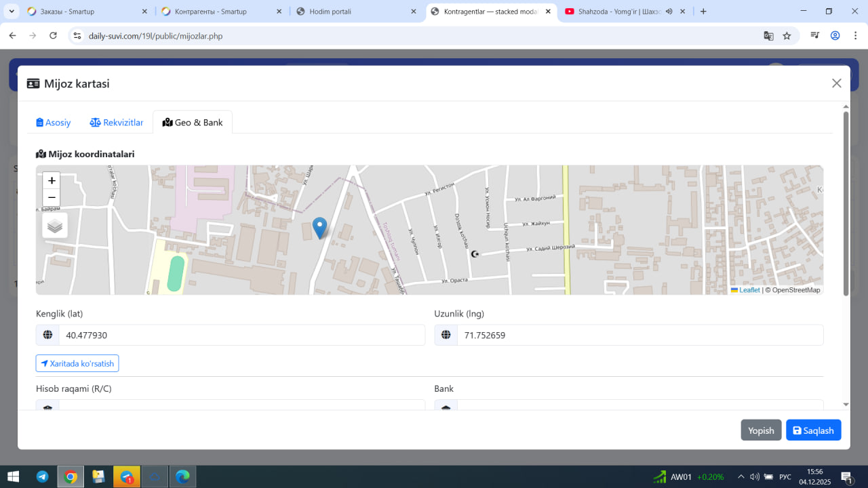Reload the page
The height and width of the screenshot is (488, 868).
54,36
